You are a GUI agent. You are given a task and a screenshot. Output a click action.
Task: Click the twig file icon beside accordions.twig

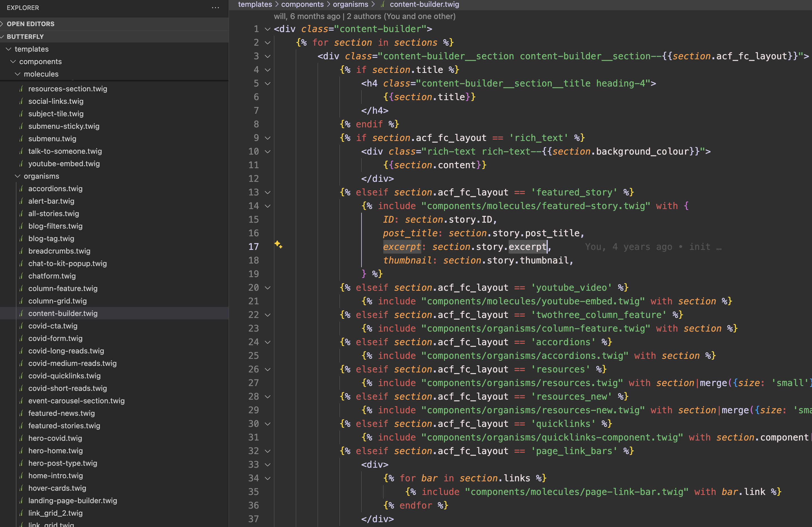[22, 188]
